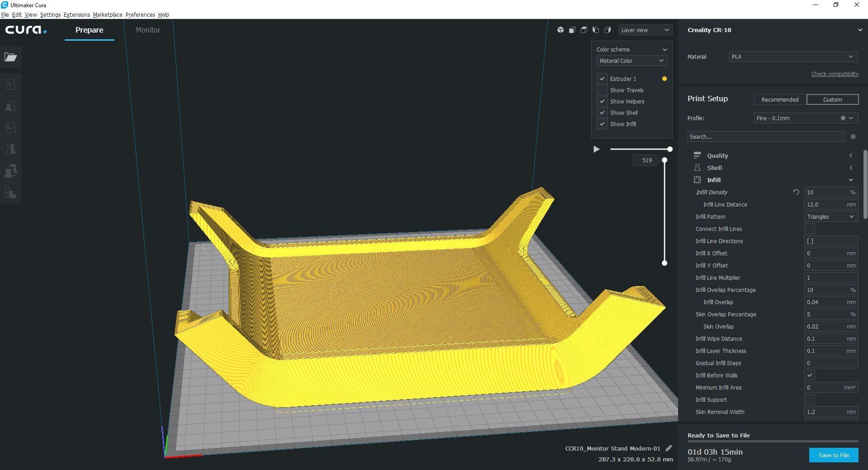Open the Extensions menu
This screenshot has height=470, width=868.
tap(77, 14)
